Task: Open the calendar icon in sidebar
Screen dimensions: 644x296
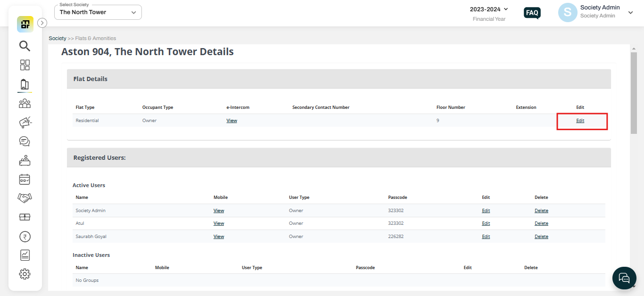Action: point(25,179)
